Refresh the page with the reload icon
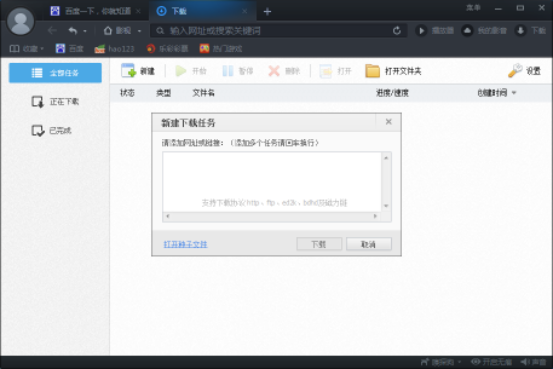553x369 pixels. [x=397, y=31]
